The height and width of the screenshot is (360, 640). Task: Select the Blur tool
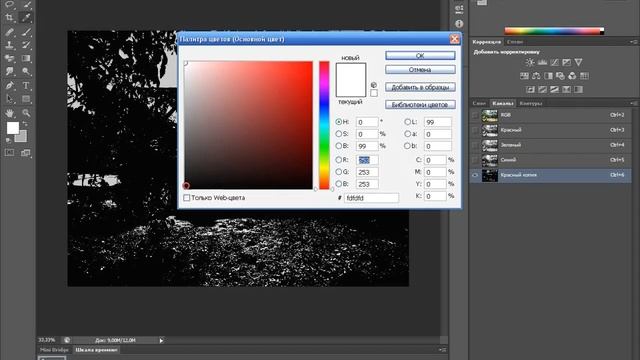(x=9, y=71)
